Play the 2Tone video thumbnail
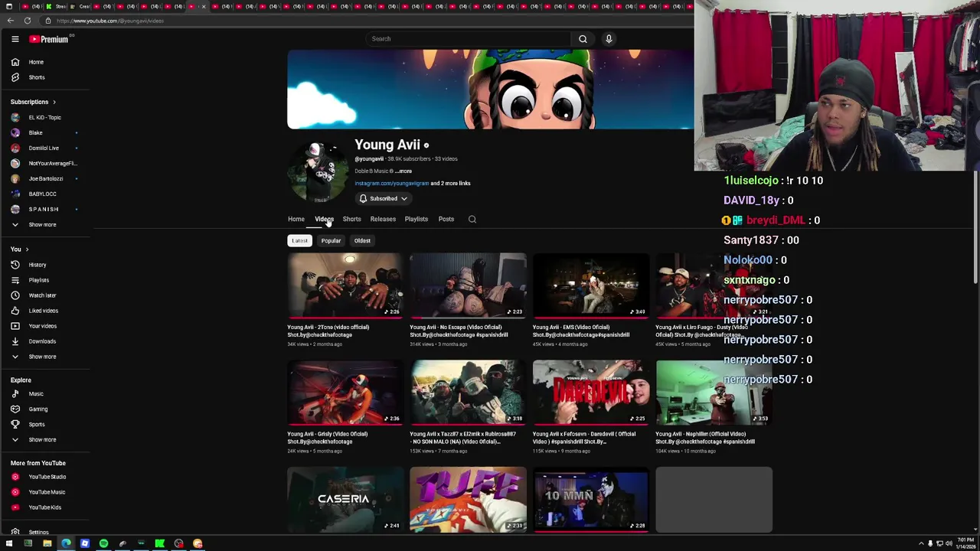Viewport: 980px width, 551px height. click(x=345, y=285)
